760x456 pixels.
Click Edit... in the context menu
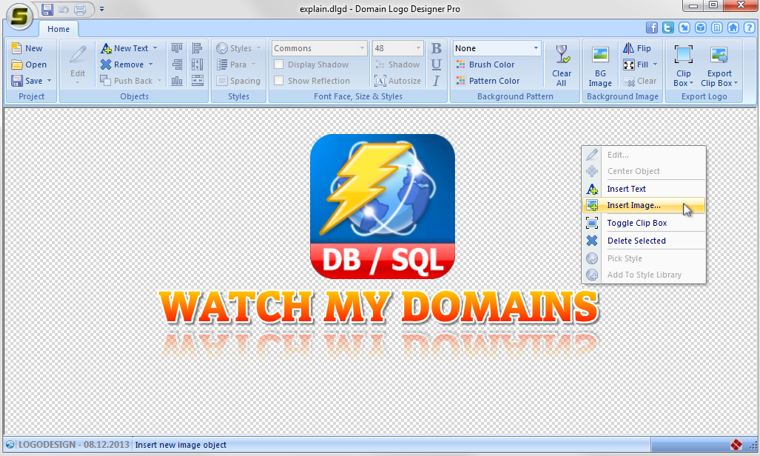[644, 155]
